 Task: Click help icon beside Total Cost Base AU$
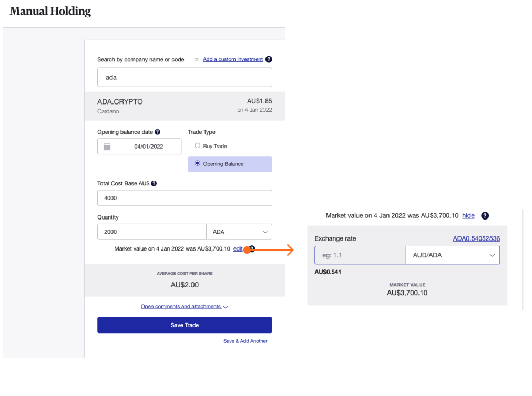154,184
